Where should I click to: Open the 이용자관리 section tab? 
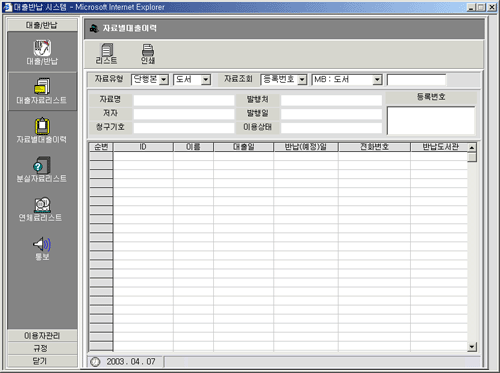pyautogui.click(x=42, y=336)
